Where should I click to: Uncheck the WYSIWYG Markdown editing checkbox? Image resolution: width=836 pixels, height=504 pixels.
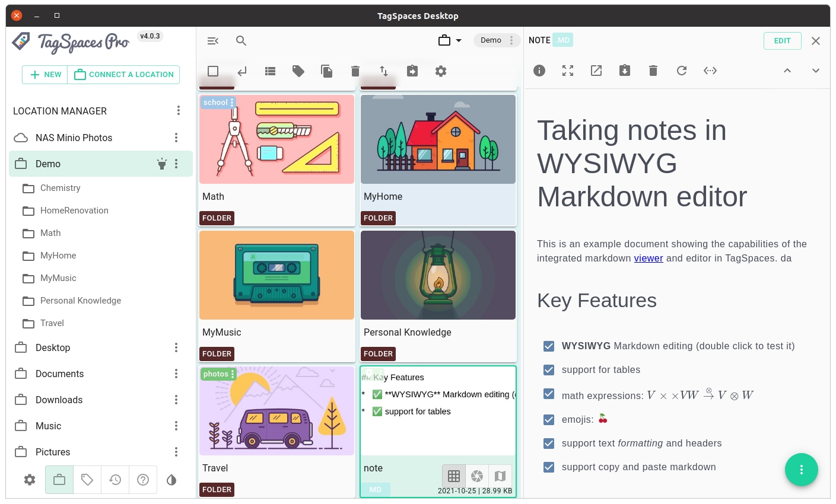[549, 346]
